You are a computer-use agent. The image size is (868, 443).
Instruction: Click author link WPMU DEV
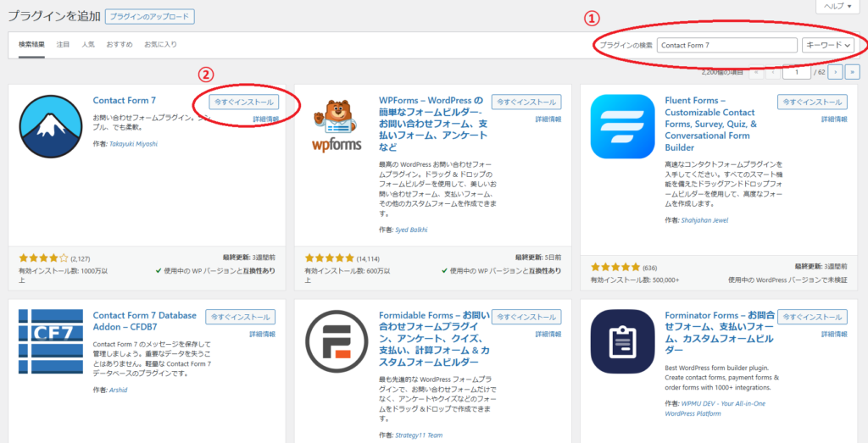point(715,408)
